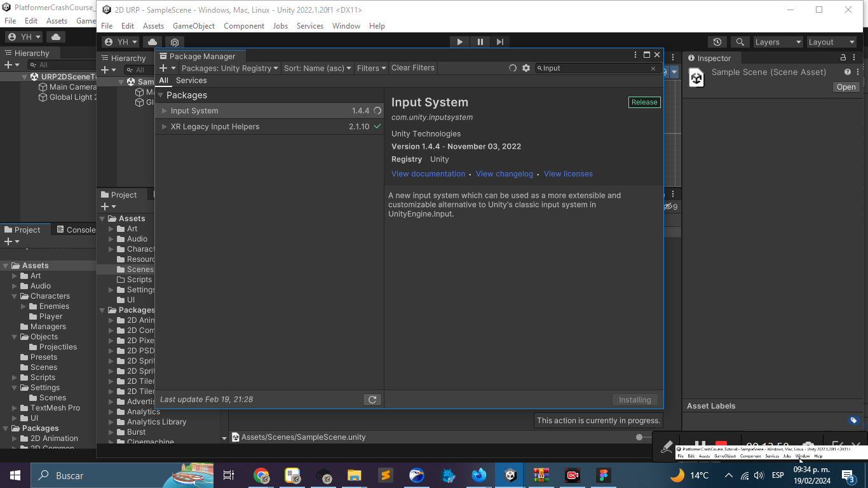Click the plus button in PlatformerCrashCourse Project panel
The height and width of the screenshot is (488, 868).
click(x=11, y=241)
